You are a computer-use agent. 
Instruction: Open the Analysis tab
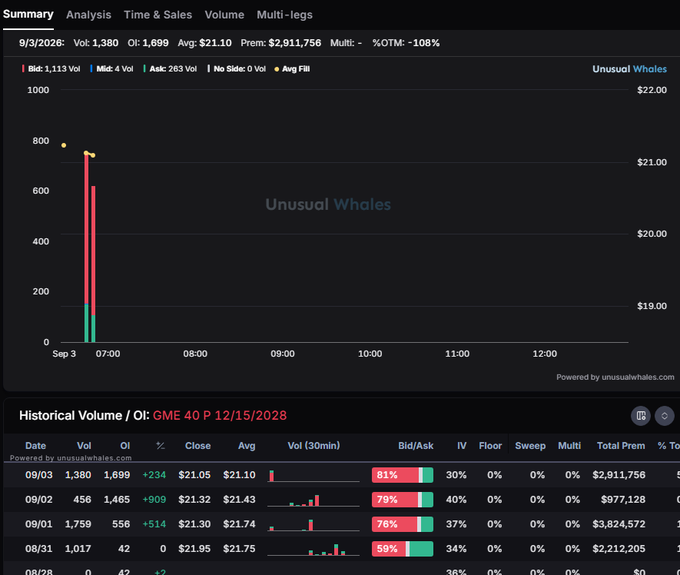click(x=88, y=15)
